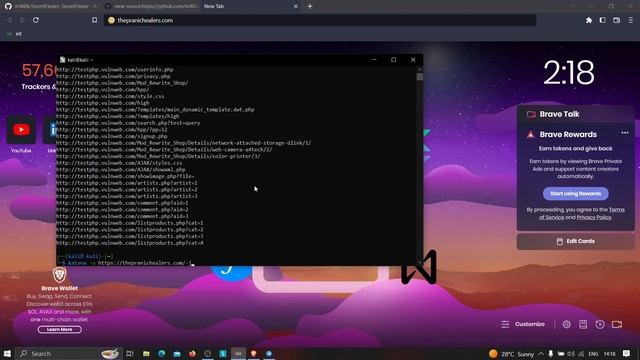Click the bookmark icon beside address bar
The height and width of the screenshot is (360, 640).
pos(94,20)
